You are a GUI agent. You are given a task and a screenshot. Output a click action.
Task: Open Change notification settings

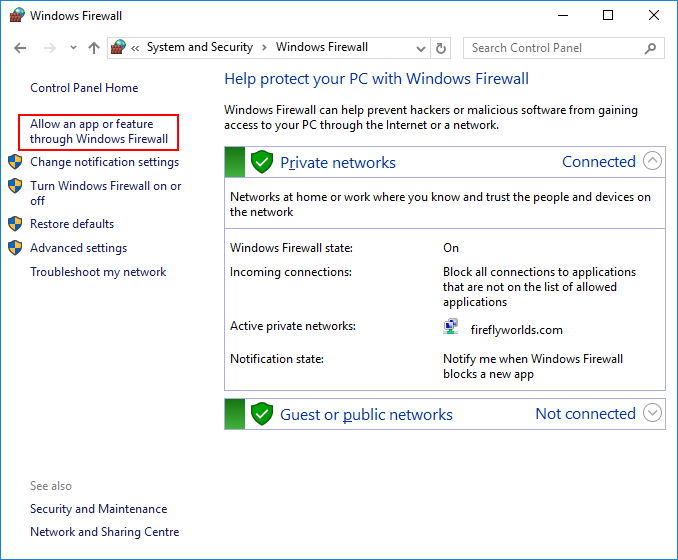105,162
